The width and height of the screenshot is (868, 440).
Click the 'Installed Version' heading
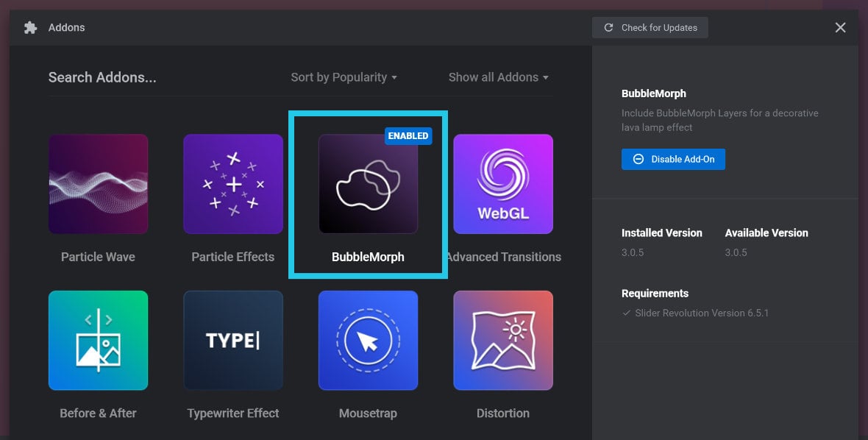point(662,233)
